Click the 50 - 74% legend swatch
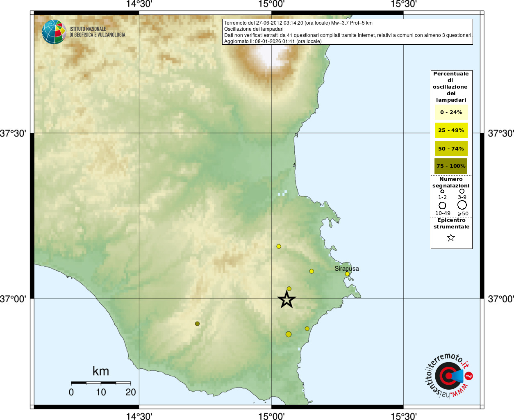Screen dimensions: 514x420 coord(451,148)
